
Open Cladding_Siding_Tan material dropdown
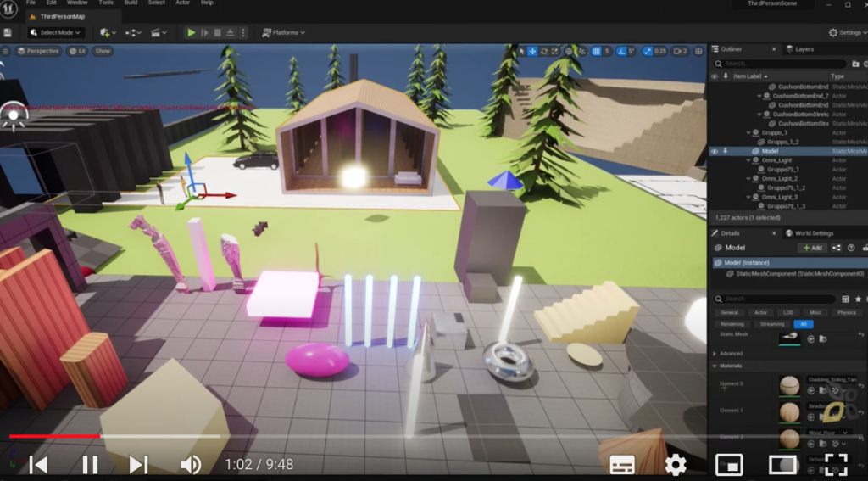pos(832,379)
